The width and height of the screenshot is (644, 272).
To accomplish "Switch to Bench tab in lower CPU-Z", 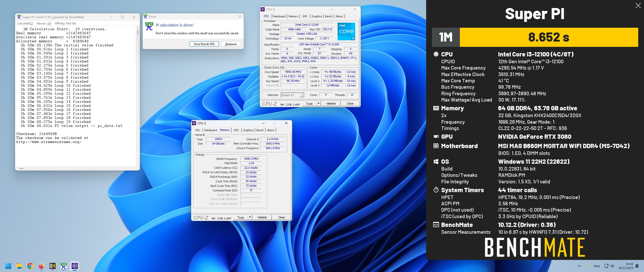I will (260, 130).
